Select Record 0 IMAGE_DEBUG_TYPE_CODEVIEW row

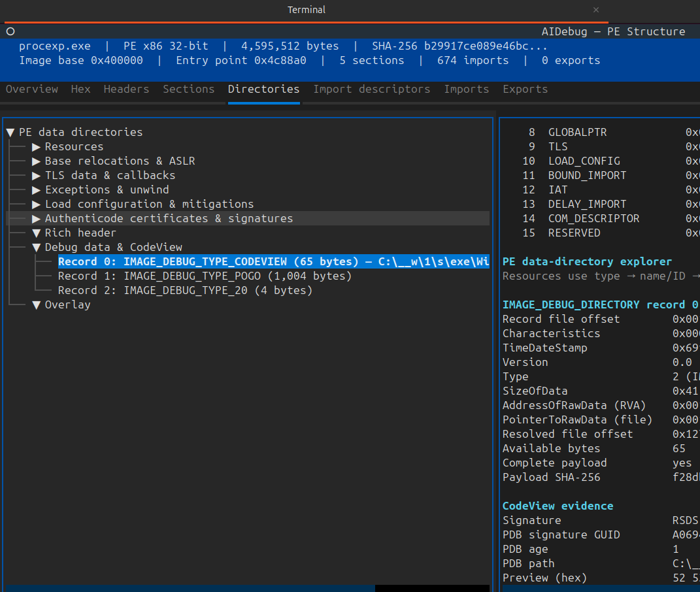(274, 261)
